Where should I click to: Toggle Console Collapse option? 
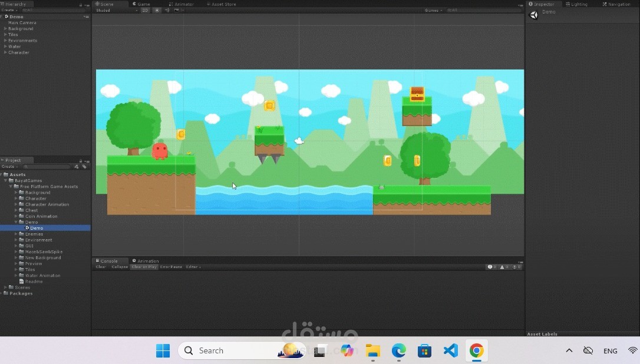tap(120, 267)
